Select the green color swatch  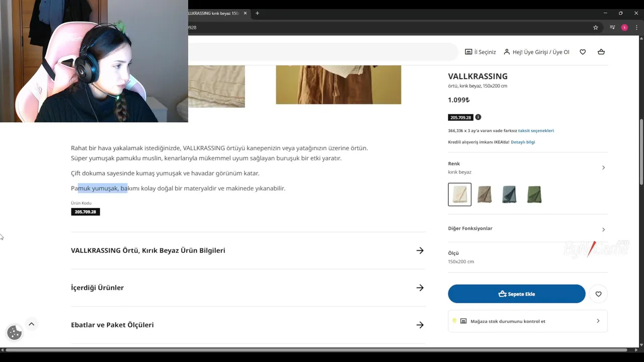534,195
